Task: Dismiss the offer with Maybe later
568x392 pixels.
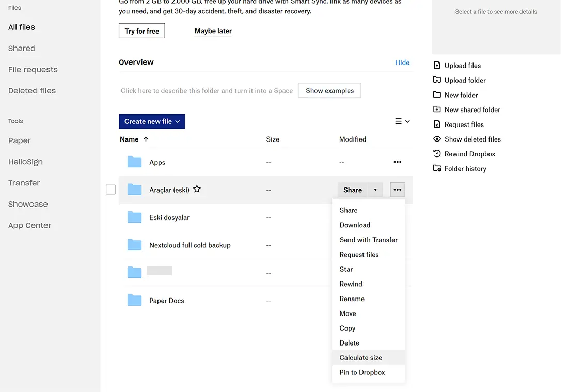Action: (213, 31)
